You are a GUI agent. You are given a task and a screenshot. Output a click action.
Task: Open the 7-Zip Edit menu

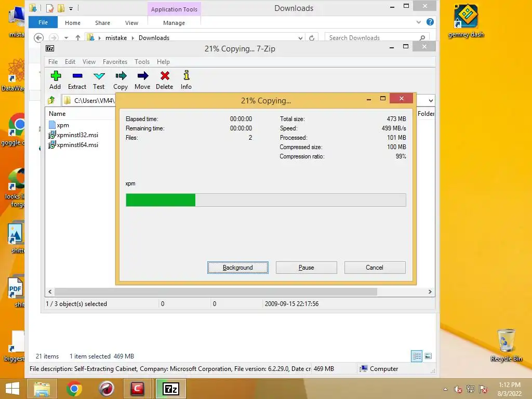click(70, 62)
